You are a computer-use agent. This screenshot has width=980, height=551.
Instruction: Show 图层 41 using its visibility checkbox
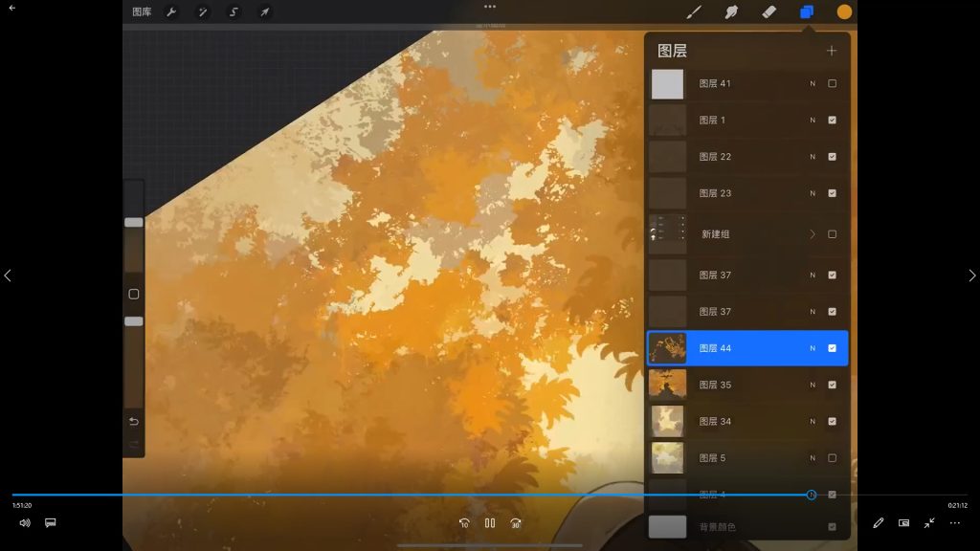coord(832,84)
